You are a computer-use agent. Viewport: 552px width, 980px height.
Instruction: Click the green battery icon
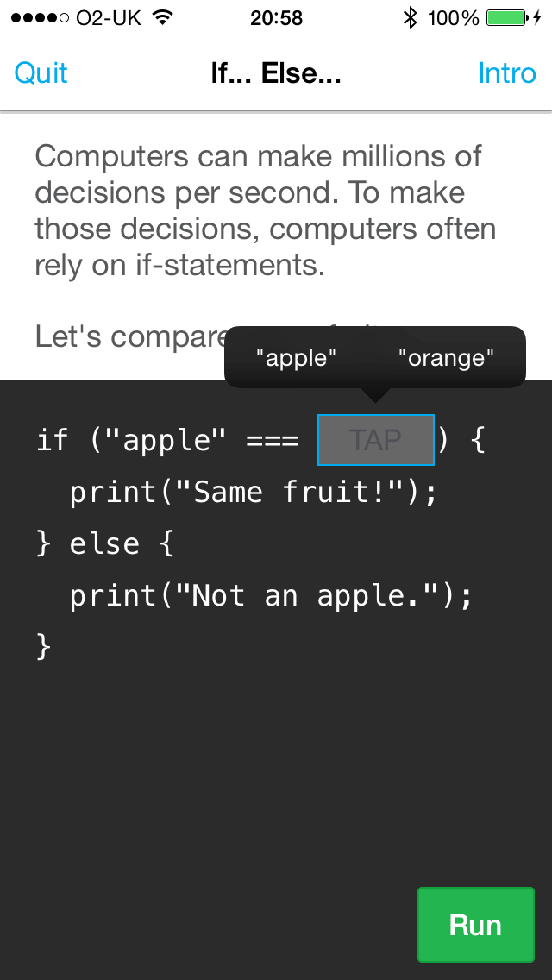click(506, 18)
